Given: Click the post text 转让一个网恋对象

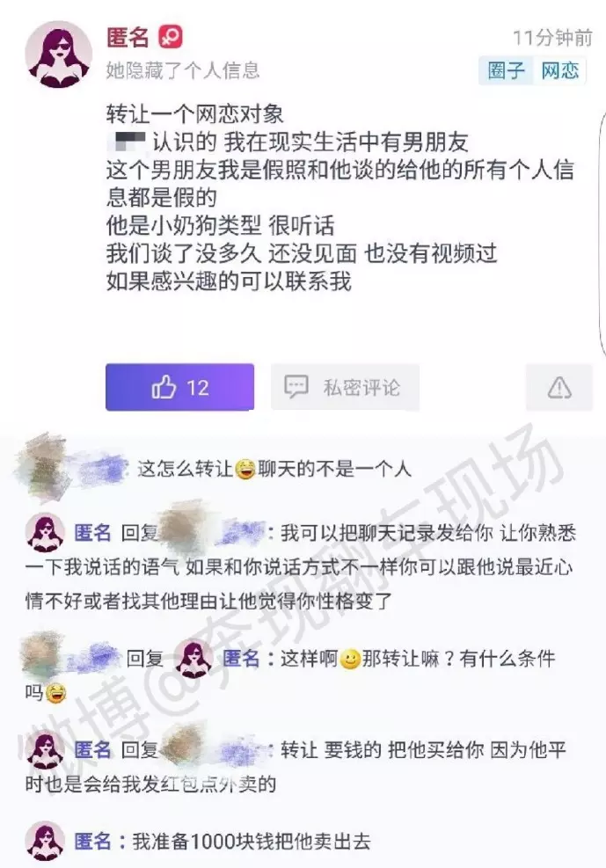Looking at the screenshot, I should pos(194,114).
